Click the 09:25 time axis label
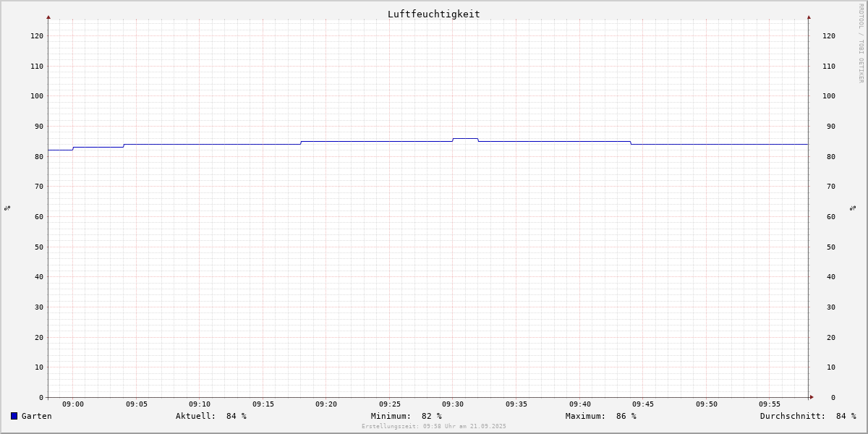 [x=390, y=404]
